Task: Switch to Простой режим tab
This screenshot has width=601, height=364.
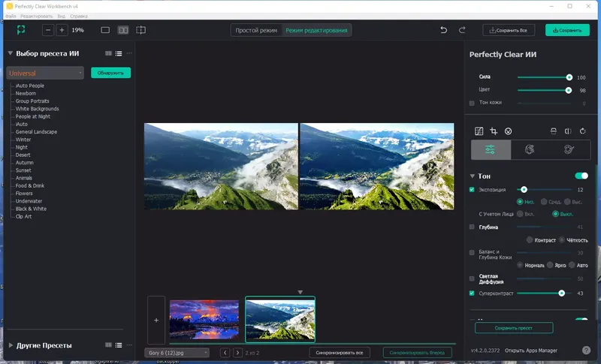Action: [x=256, y=30]
